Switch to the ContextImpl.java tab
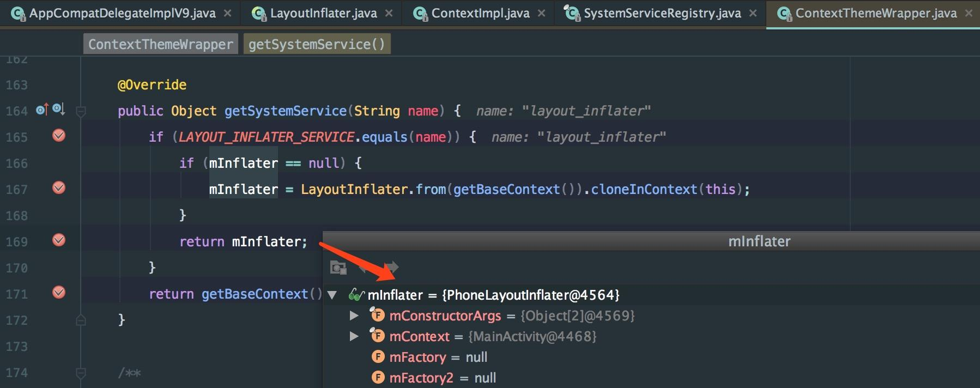Viewport: 980px width, 388px height. click(x=480, y=13)
